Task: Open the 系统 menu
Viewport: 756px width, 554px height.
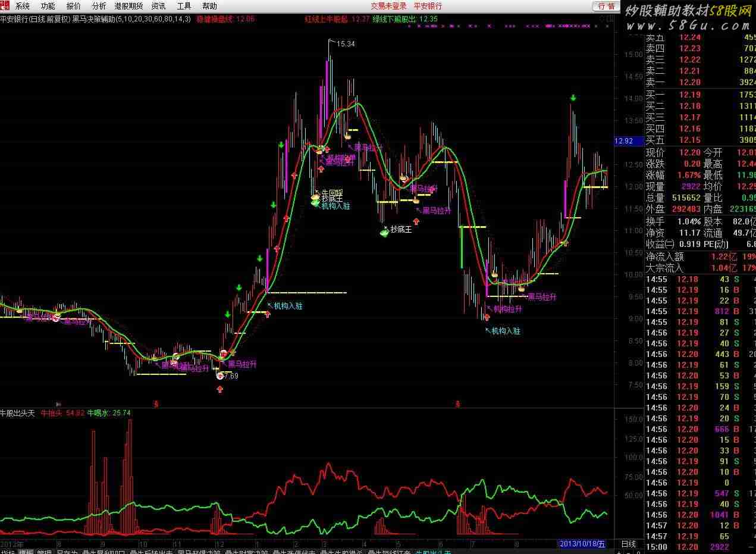Action: pyautogui.click(x=23, y=6)
